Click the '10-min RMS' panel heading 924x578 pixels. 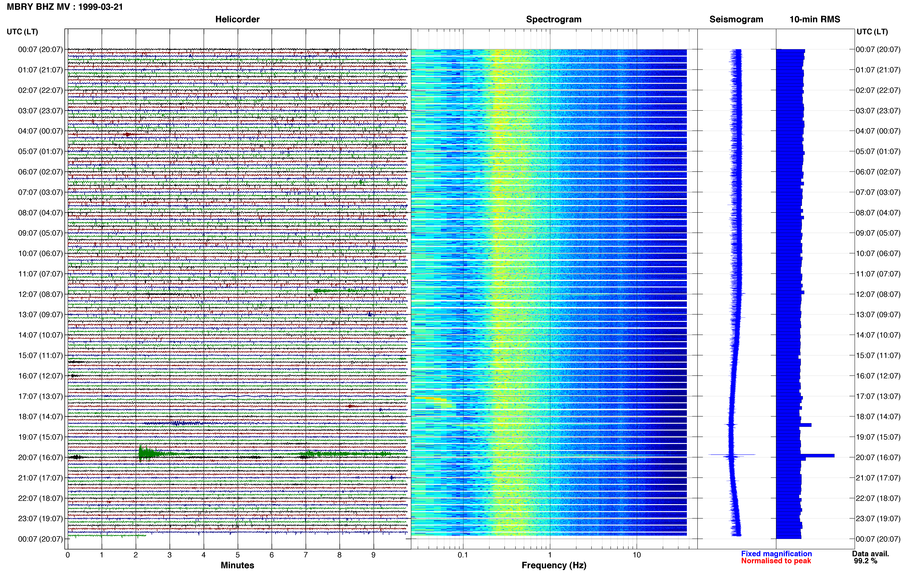click(815, 19)
